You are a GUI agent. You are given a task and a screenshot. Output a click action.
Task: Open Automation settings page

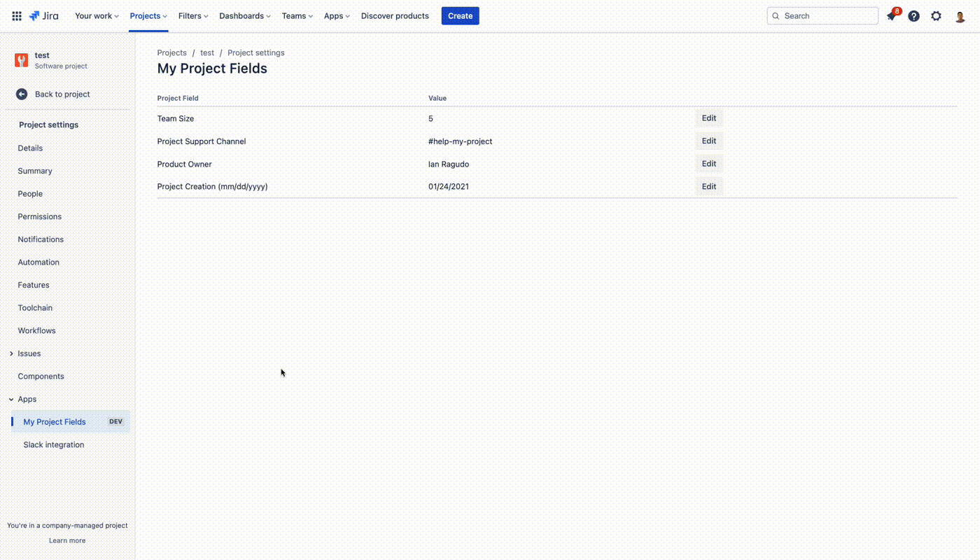(x=38, y=262)
